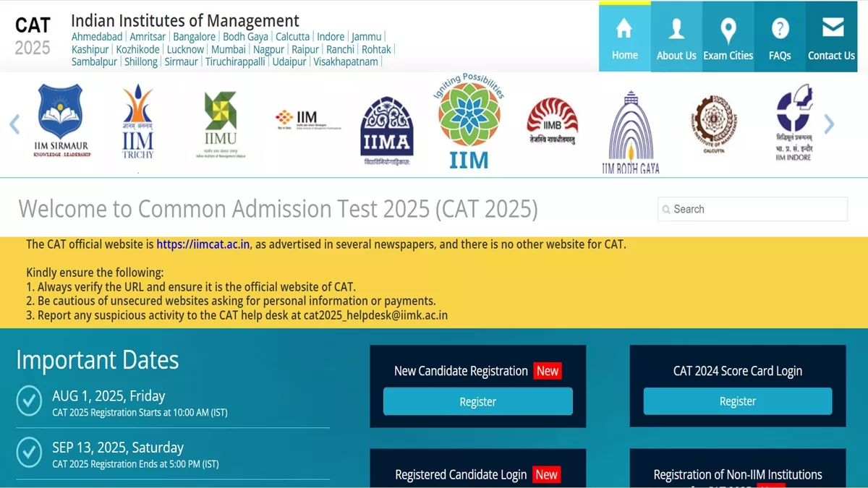Click the magnifier icon in search box

(665, 210)
